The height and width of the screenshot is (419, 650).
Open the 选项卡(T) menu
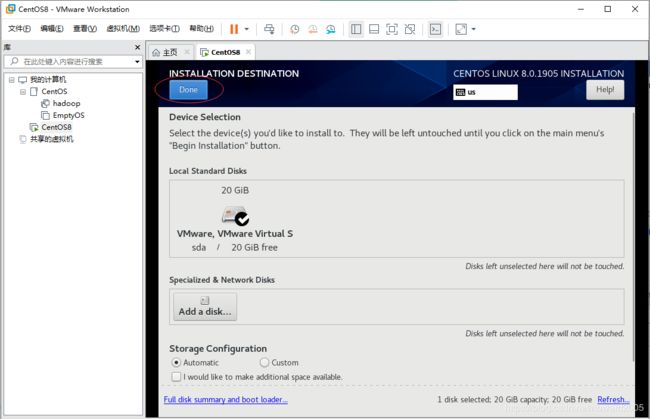coord(165,29)
